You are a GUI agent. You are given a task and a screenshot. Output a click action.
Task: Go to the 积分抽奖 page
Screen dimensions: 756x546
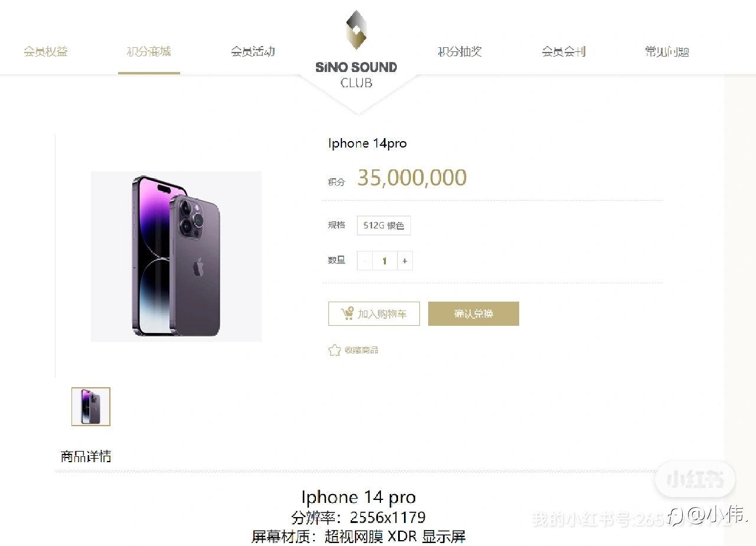pos(460,51)
